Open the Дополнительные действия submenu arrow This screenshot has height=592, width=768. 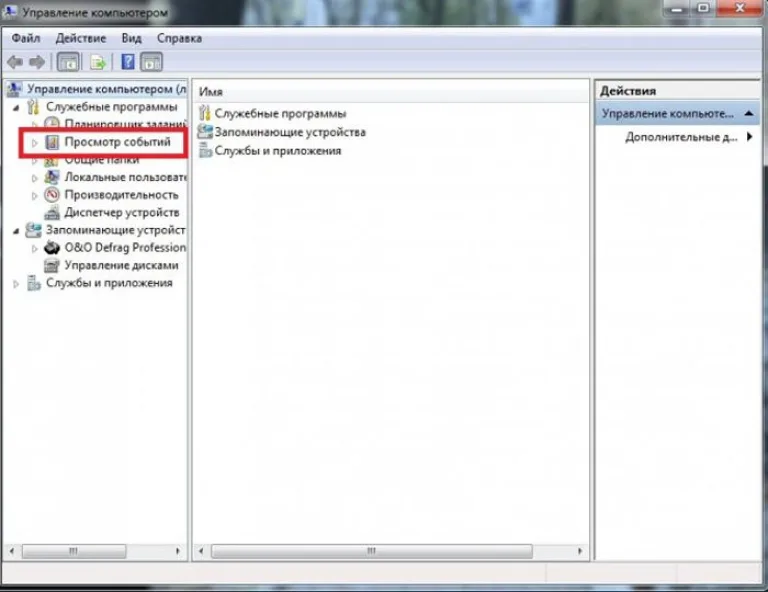[750, 137]
